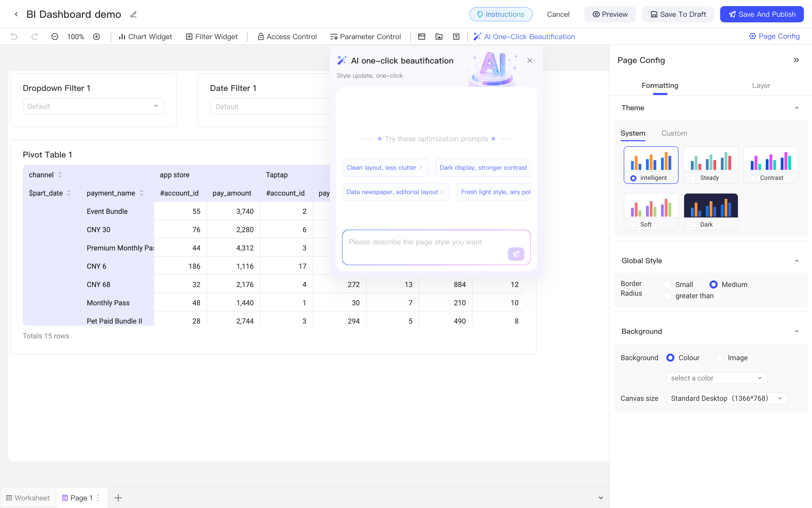Screen dimensions: 812x508
Task: Open Dropdown Filter 1 default selector
Action: [x=93, y=106]
